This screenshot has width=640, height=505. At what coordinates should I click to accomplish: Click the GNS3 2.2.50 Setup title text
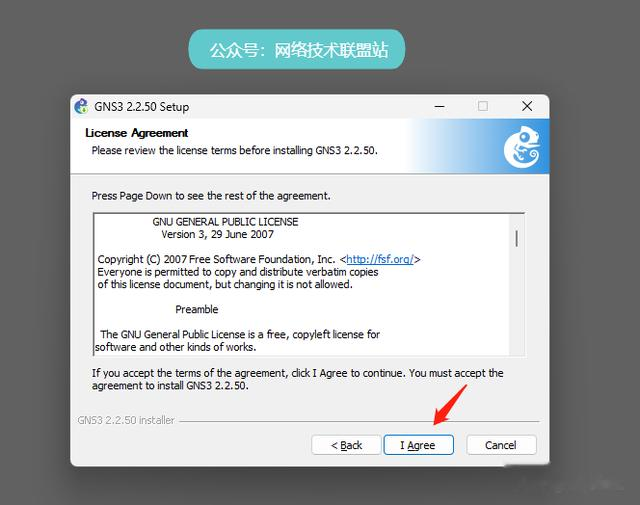click(142, 107)
